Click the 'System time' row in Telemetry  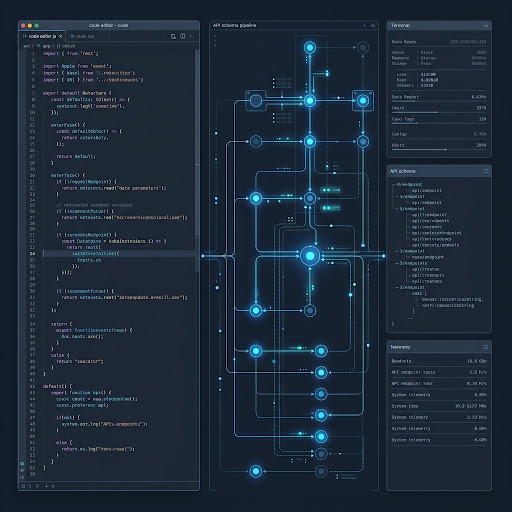click(x=439, y=406)
